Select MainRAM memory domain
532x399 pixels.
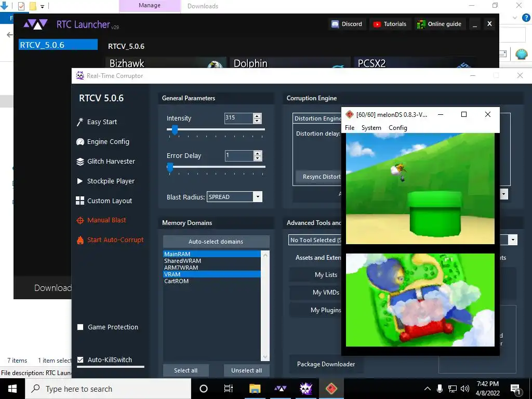pyautogui.click(x=212, y=254)
